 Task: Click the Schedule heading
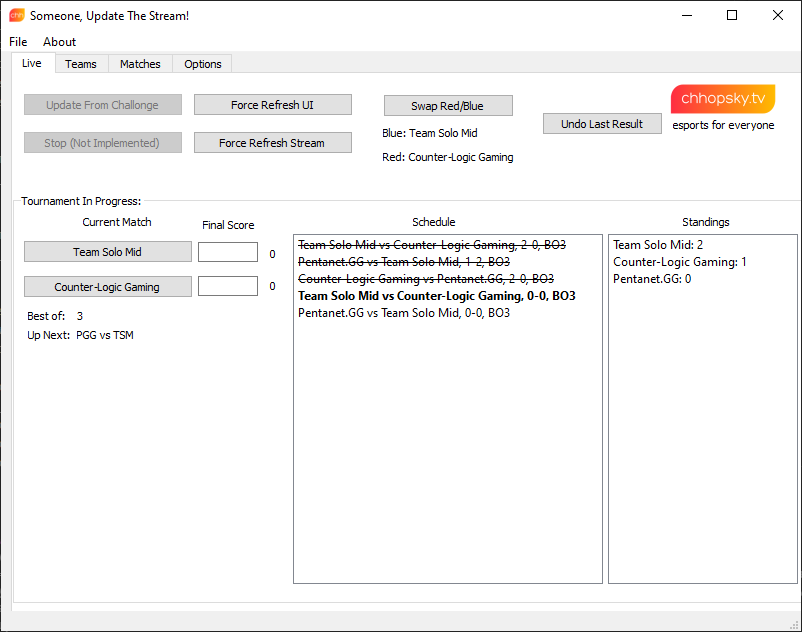tap(434, 222)
